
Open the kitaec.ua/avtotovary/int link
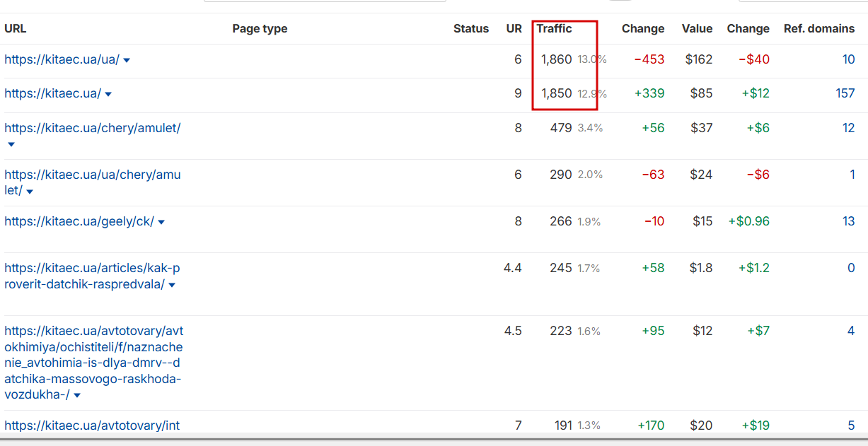click(92, 426)
